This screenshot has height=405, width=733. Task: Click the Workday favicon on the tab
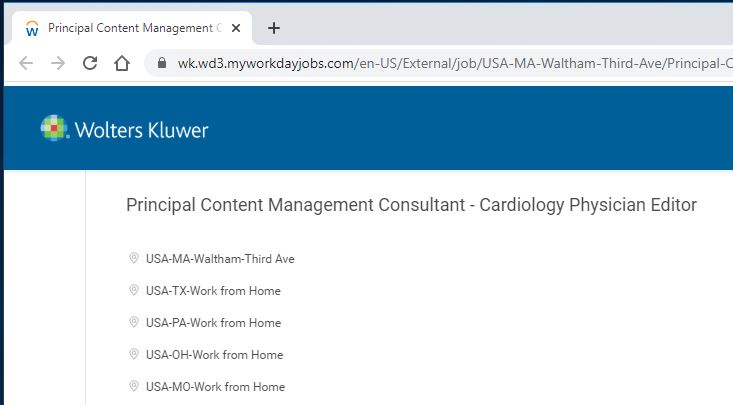point(32,29)
